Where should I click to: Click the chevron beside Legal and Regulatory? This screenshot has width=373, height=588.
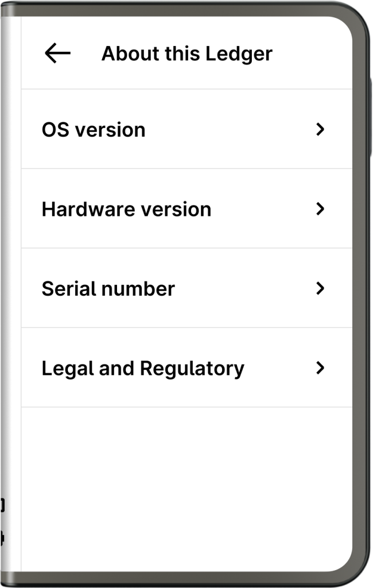click(x=320, y=367)
